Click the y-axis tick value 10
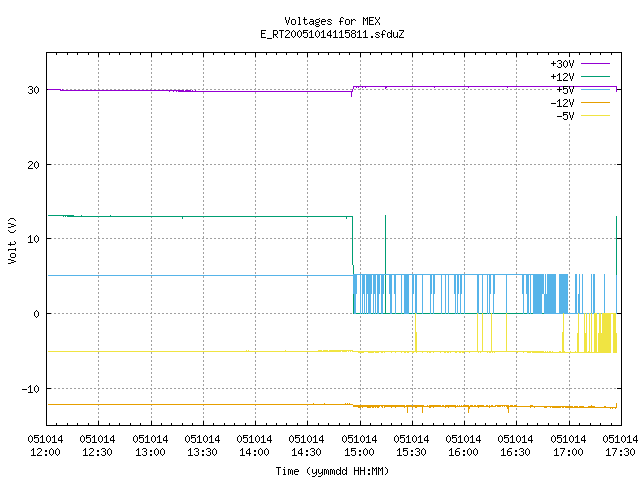The width and height of the screenshot is (640, 480). [33, 239]
